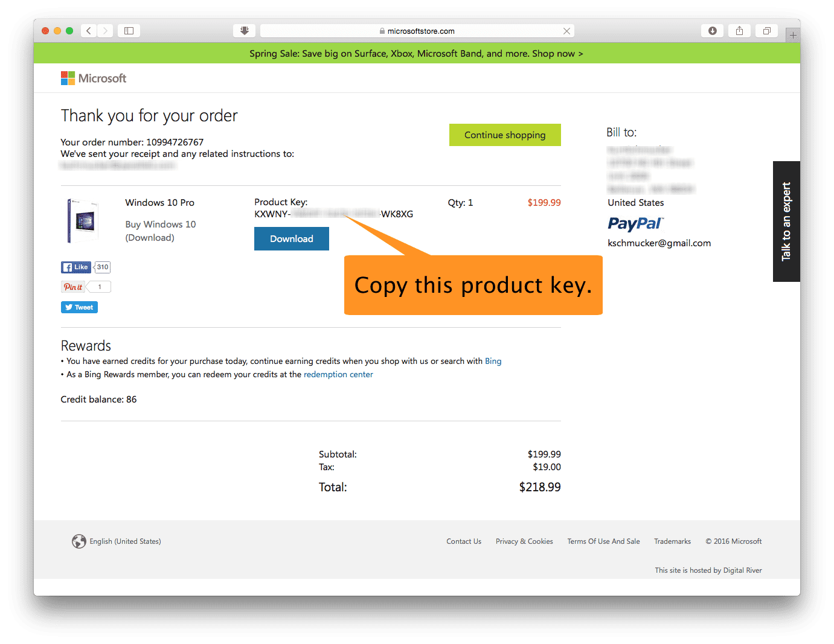Click the microsoftstore.com address bar

click(417, 31)
